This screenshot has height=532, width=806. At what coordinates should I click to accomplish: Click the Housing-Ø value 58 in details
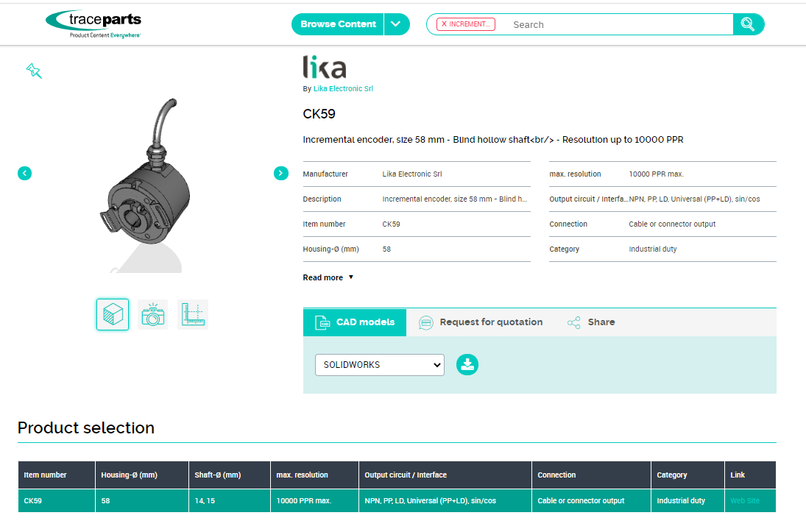386,249
